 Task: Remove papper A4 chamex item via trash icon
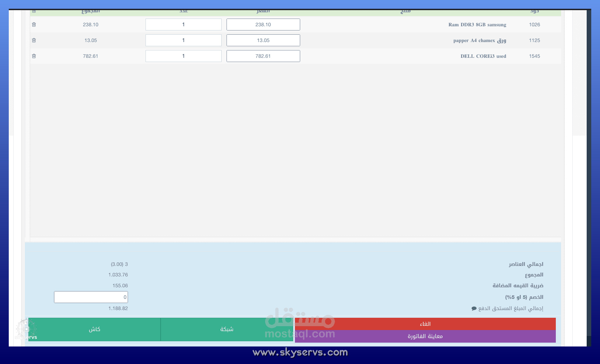pyautogui.click(x=34, y=40)
